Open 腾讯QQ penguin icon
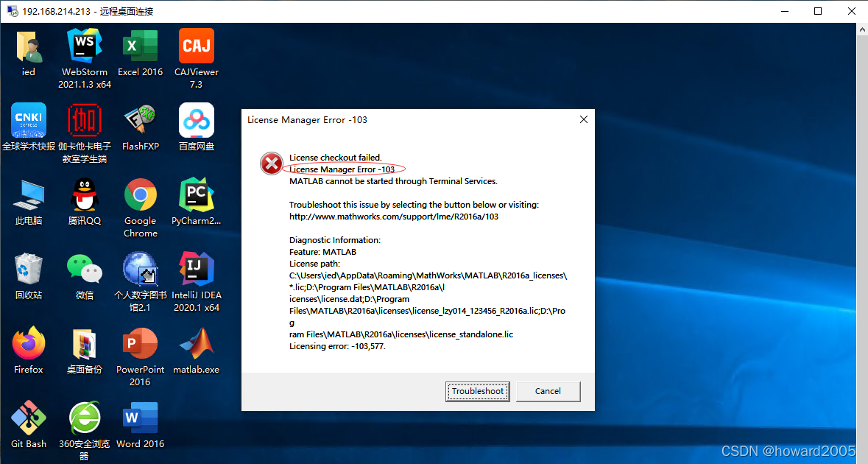 [85, 195]
